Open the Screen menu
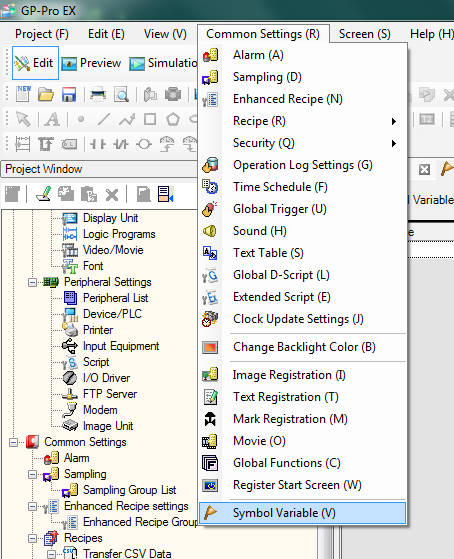This screenshot has height=559, width=454. (x=364, y=34)
